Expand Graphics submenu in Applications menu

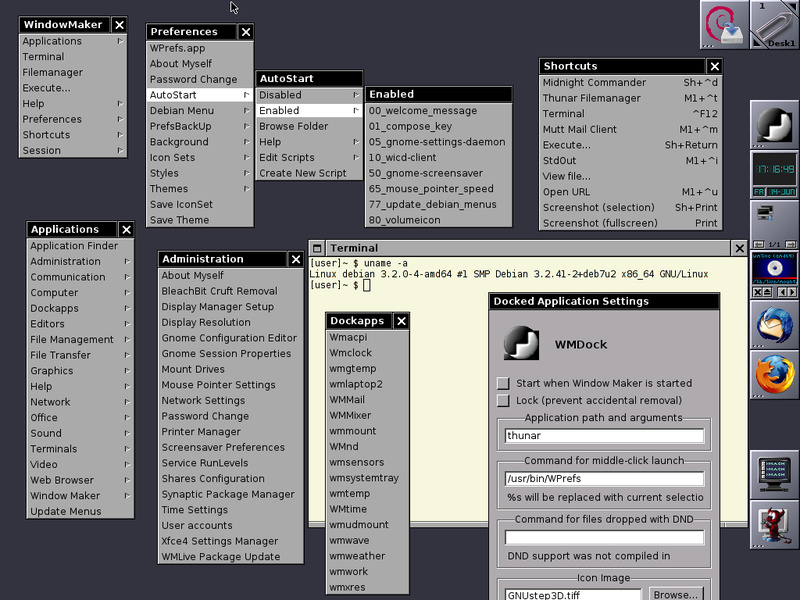click(80, 371)
